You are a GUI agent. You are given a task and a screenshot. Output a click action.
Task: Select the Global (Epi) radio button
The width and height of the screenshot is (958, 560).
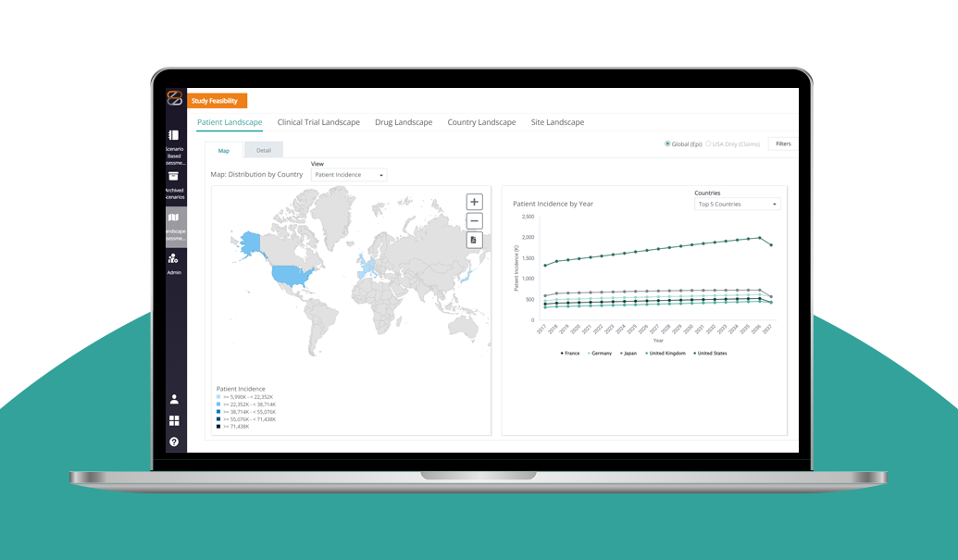click(667, 144)
